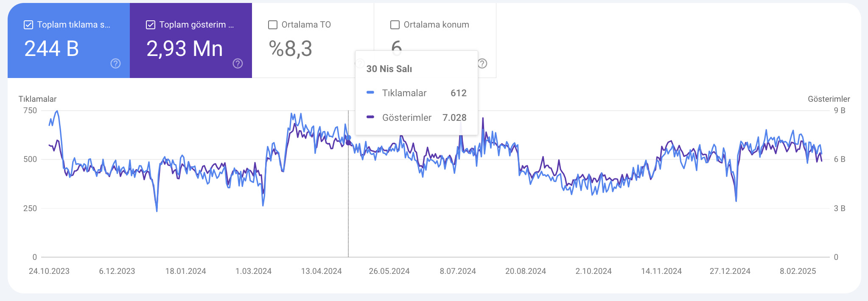Click the 250 value on clicks axis
Screen dimensions: 868x301
click(30, 209)
